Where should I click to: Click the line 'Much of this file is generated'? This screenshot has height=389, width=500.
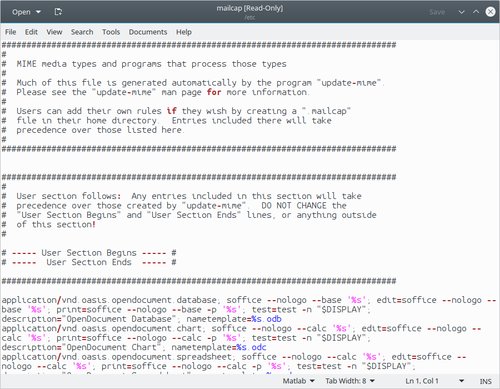pyautogui.click(x=193, y=83)
